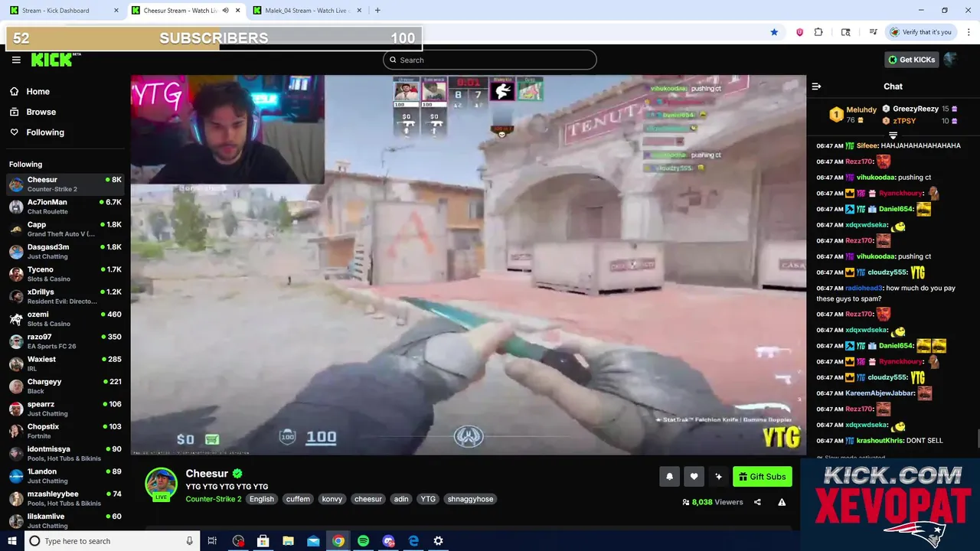Image resolution: width=980 pixels, height=551 pixels.
Task: Share the stream via share icon
Action: pos(757,502)
